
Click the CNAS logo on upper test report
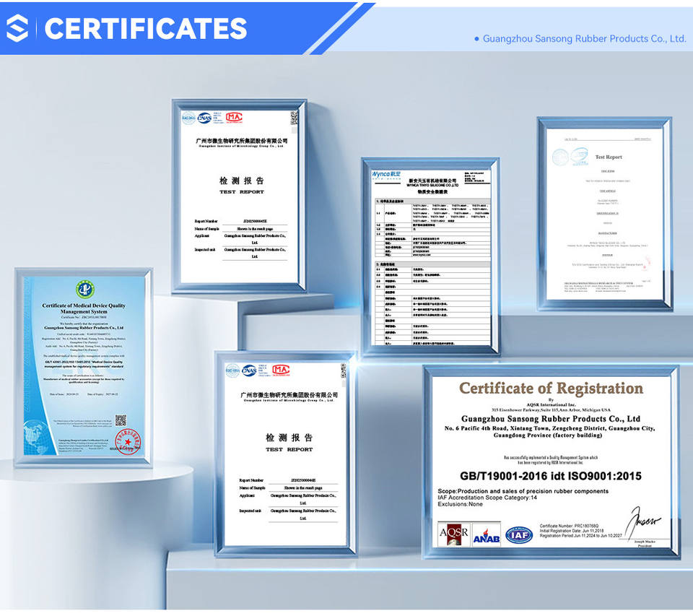point(204,118)
